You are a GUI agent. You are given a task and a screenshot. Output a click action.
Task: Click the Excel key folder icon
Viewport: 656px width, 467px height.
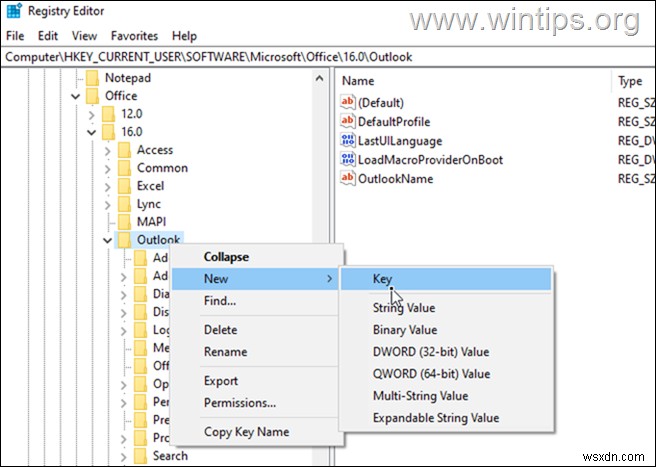[124, 186]
